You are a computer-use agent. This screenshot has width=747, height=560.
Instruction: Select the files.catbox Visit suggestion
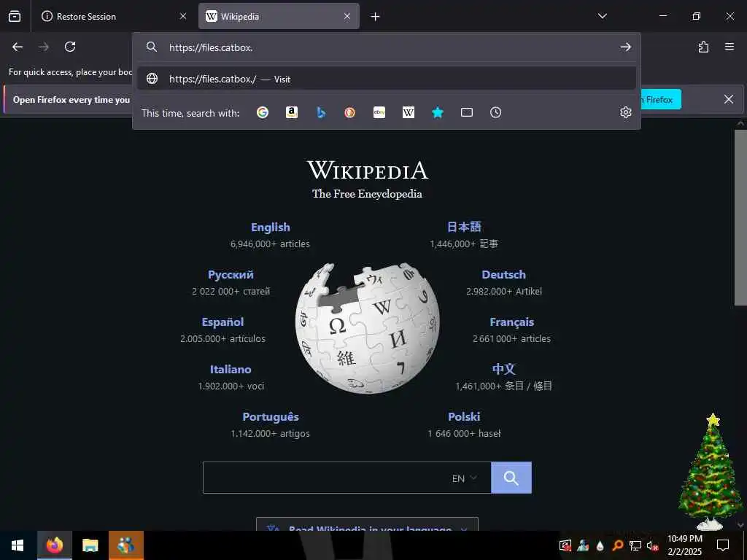click(x=387, y=79)
